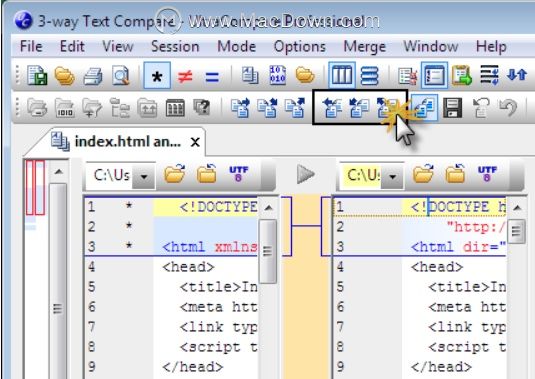Click the left pane reload folder icon
The width and height of the screenshot is (535, 379).
(x=206, y=173)
